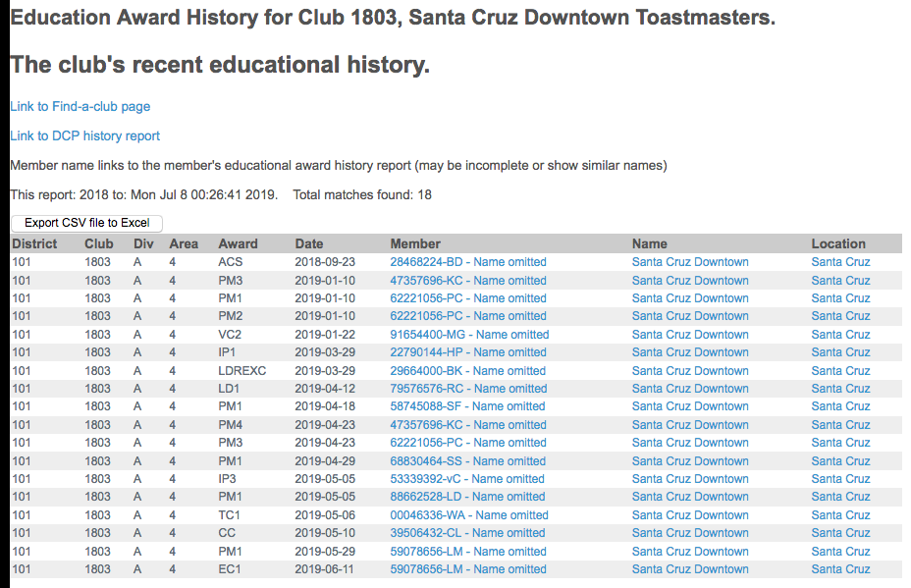Open 62221056-PC link in the 2019-01-10 PM1 row
Viewport: 911px width, 588px height.
click(468, 298)
